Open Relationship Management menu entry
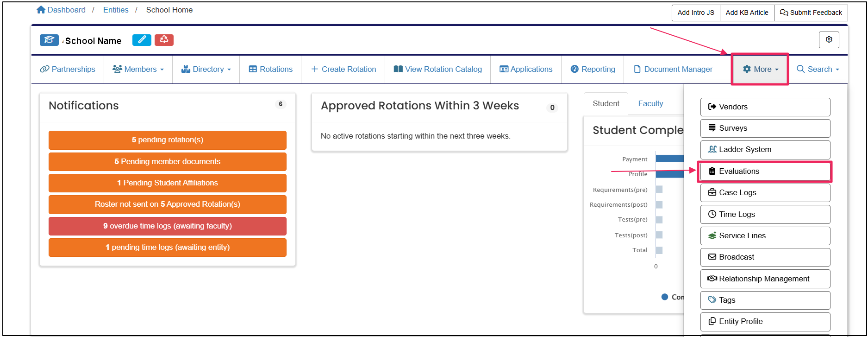The height and width of the screenshot is (337, 868). 765,279
